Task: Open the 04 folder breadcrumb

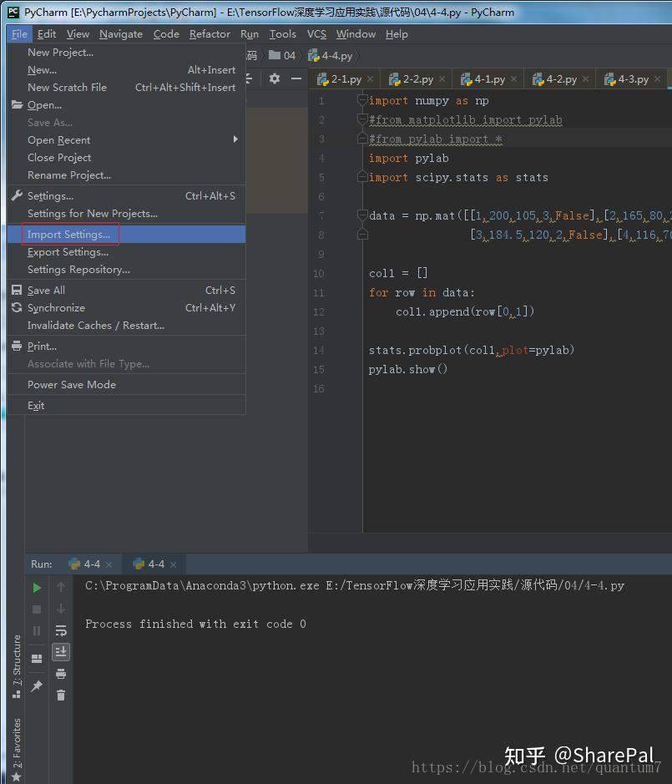Action: click(282, 55)
